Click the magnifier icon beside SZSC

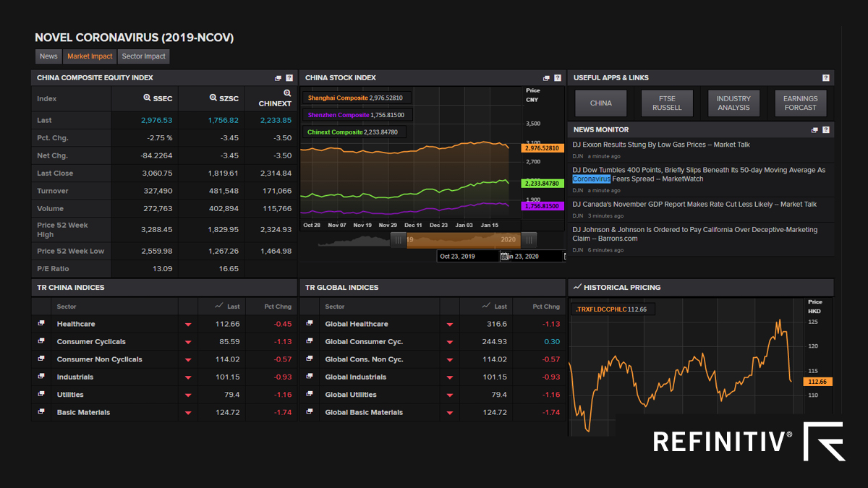[213, 98]
